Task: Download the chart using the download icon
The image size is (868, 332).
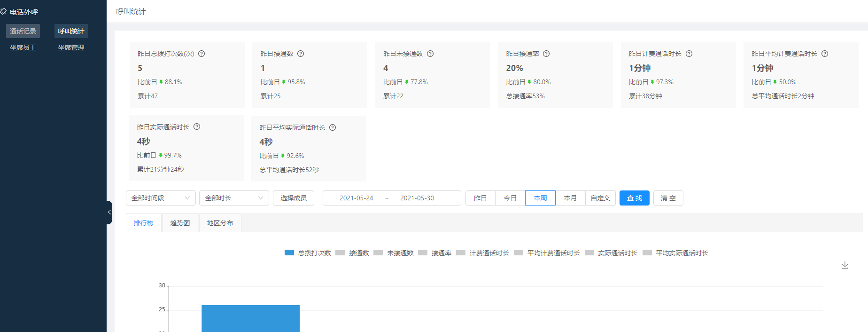Action: 845,265
